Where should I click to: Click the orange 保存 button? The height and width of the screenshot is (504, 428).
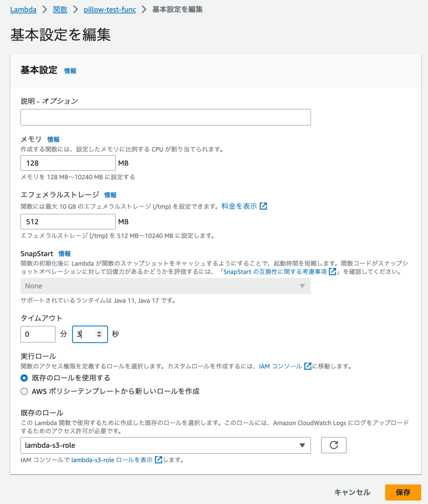click(403, 492)
